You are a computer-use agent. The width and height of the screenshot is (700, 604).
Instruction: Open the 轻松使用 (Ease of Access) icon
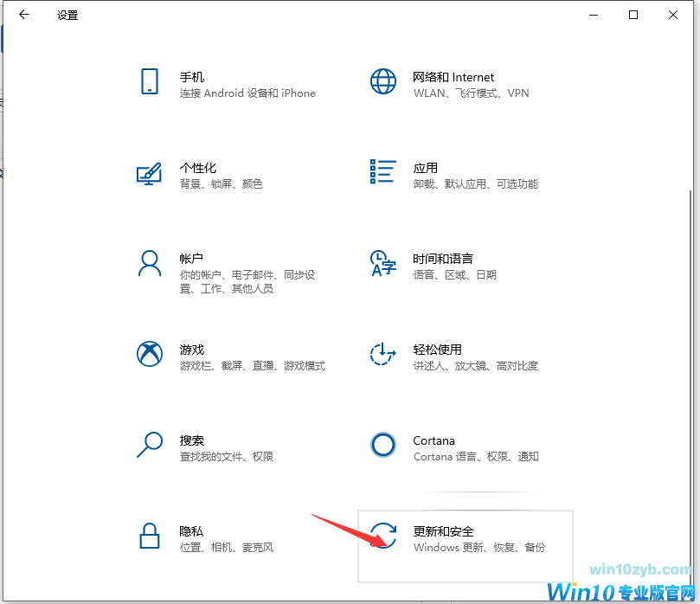[x=383, y=354]
